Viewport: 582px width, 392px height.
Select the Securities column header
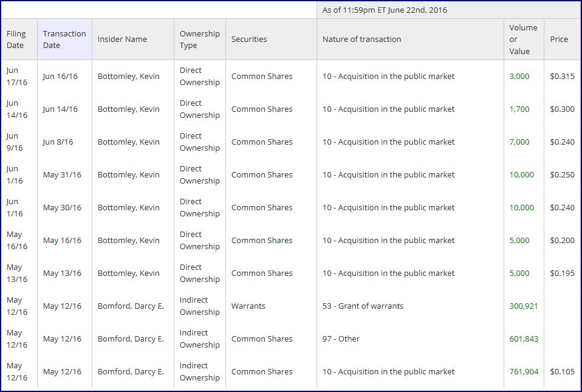tap(249, 40)
